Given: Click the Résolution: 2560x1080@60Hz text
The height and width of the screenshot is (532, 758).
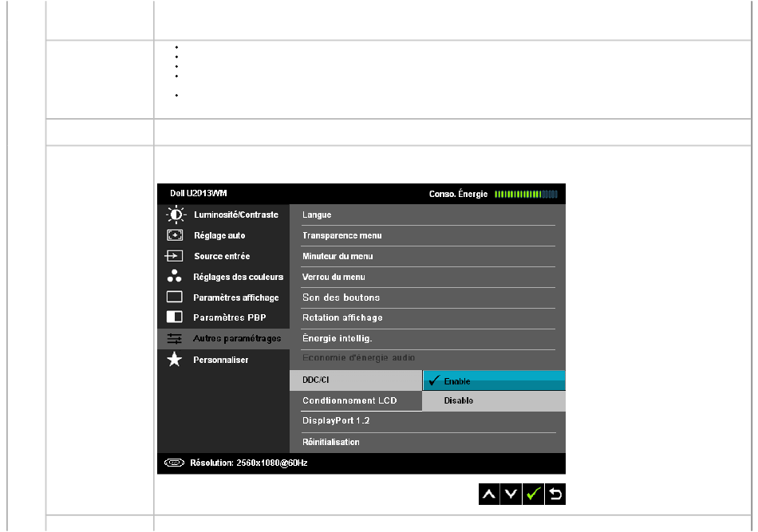Looking at the screenshot, I should click(248, 463).
